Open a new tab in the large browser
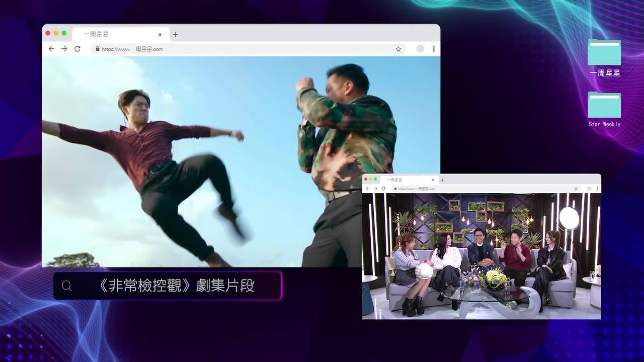This screenshot has height=362, width=644. [x=175, y=35]
